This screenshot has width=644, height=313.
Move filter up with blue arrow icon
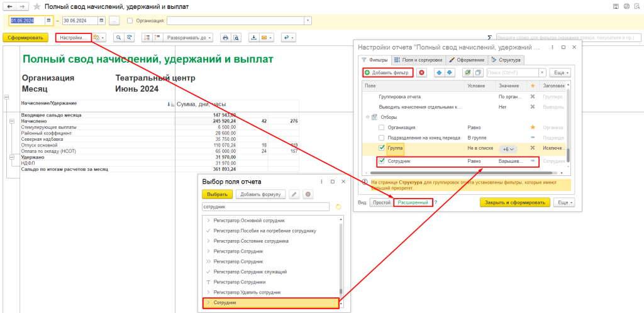point(439,73)
